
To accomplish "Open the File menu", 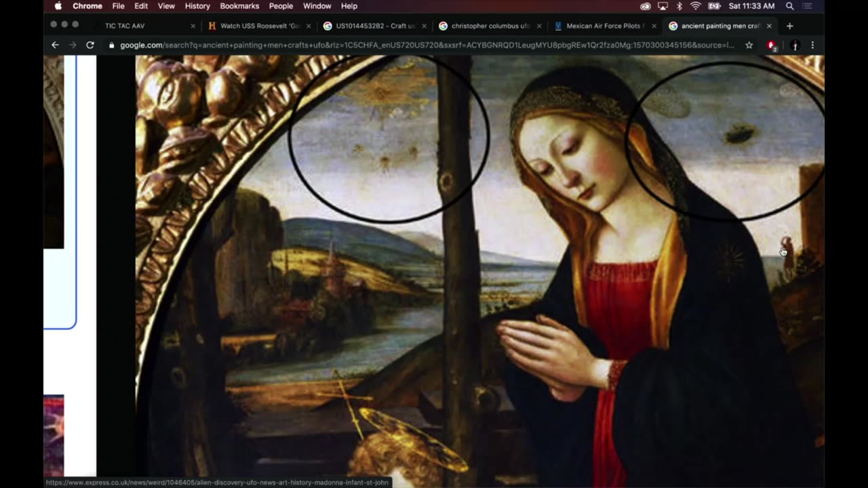I will (x=118, y=6).
